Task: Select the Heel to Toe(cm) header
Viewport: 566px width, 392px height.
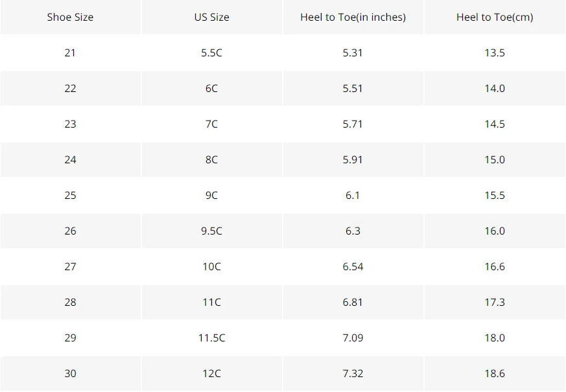Action: point(495,17)
